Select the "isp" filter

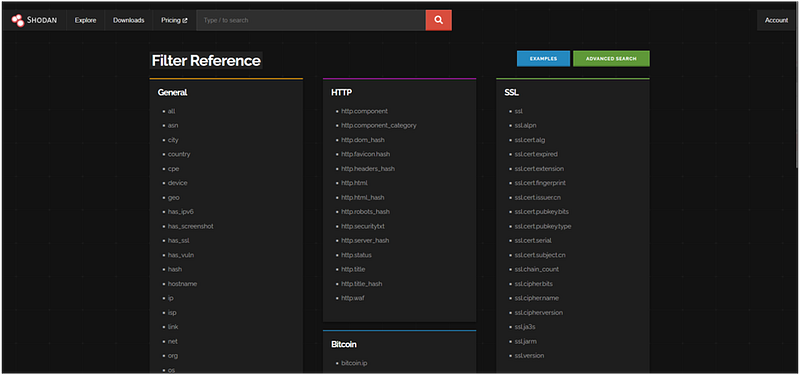172,312
